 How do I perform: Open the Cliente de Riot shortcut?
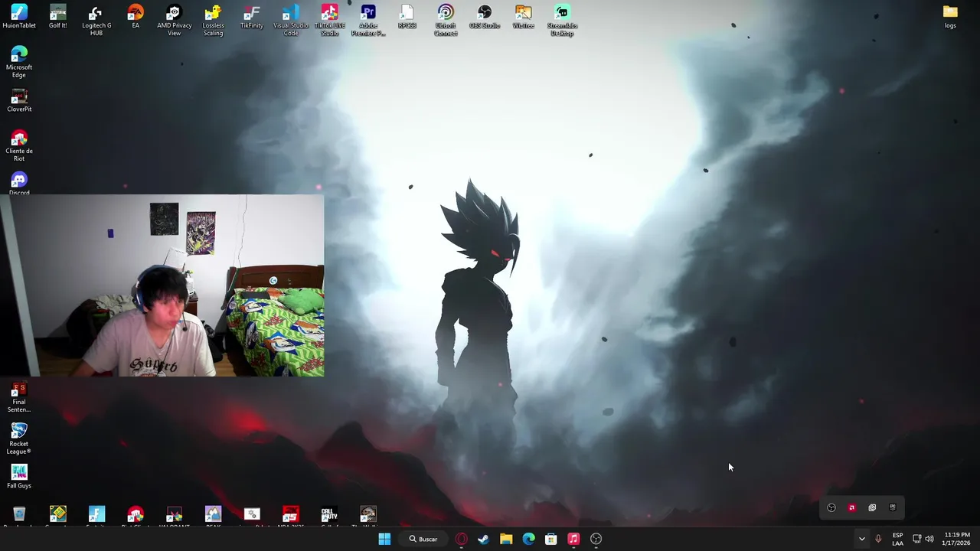(x=19, y=145)
